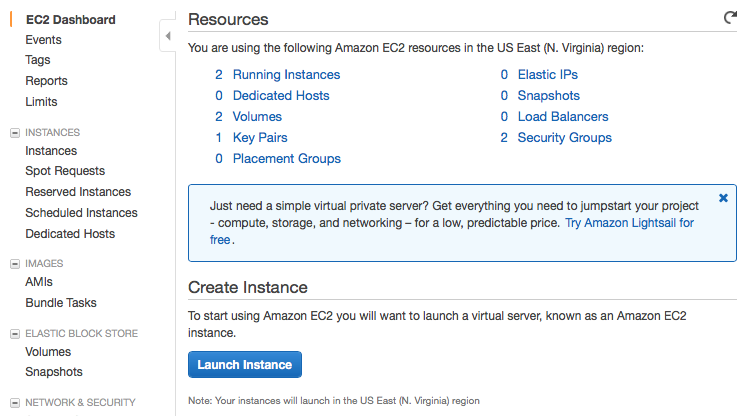Open AMIs under Images
This screenshot has width=747, height=416.
click(x=39, y=282)
